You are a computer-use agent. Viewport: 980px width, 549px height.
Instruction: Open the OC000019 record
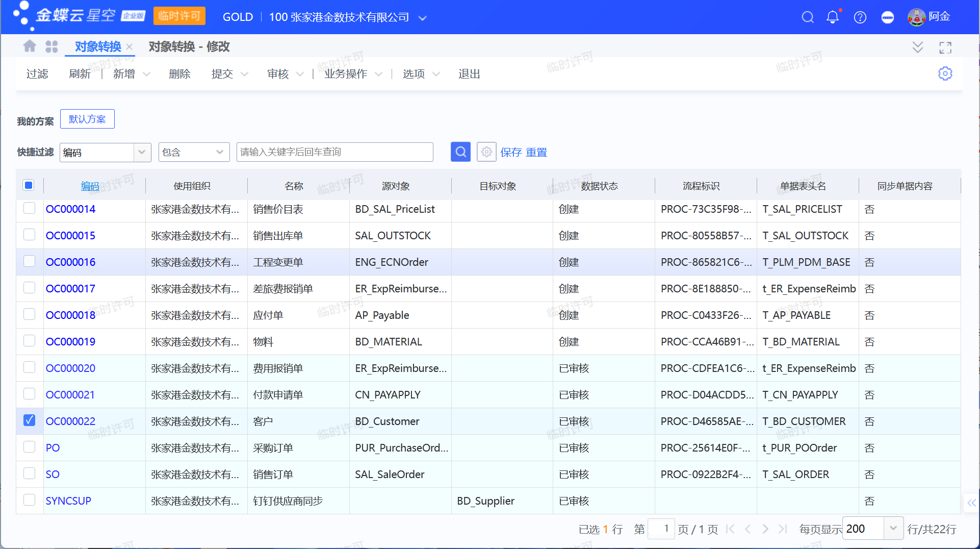pyautogui.click(x=70, y=341)
